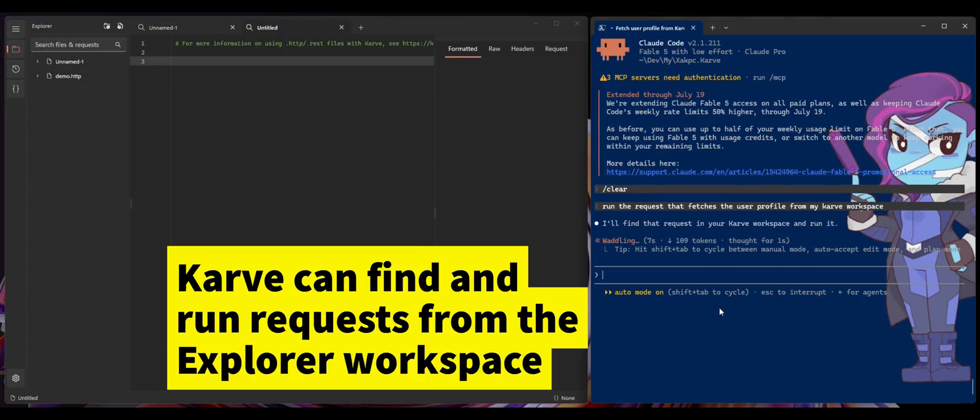This screenshot has width=980, height=420.
Task: Click the terminal icon on the terminal tab
Action: point(602,28)
